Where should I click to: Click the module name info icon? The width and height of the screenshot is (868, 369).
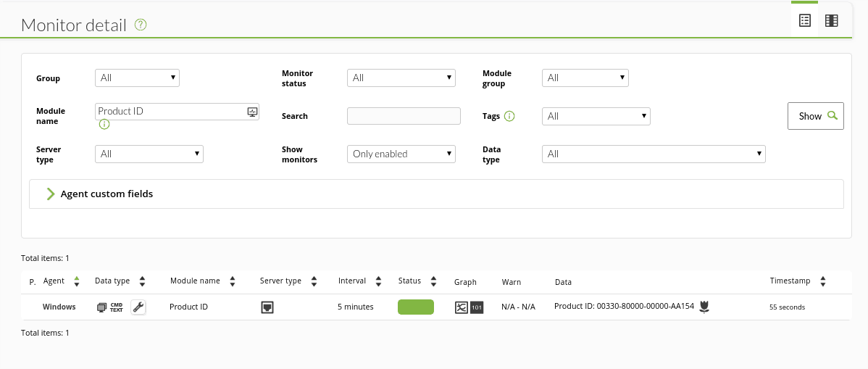(x=104, y=125)
